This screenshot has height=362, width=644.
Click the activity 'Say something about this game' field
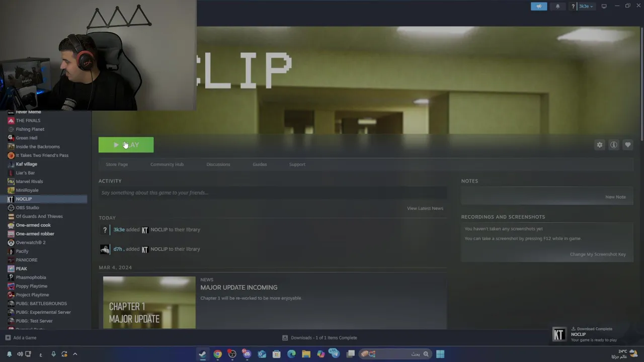tap(273, 193)
